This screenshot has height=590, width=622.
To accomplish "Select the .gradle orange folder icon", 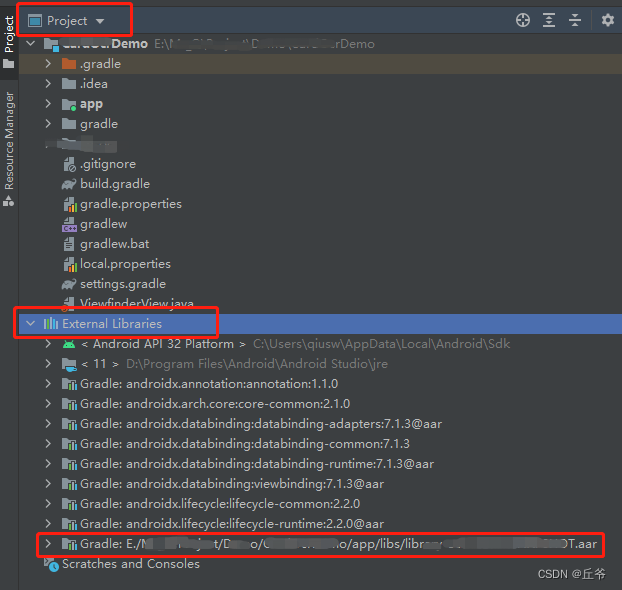I will [x=69, y=63].
